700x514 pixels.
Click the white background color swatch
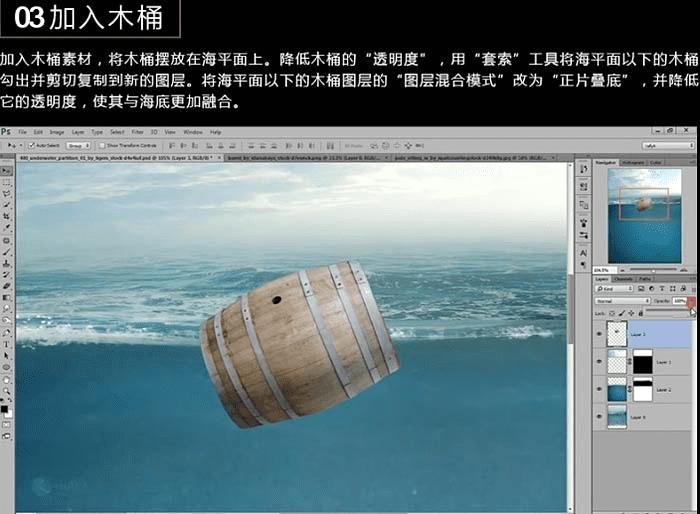(9, 414)
